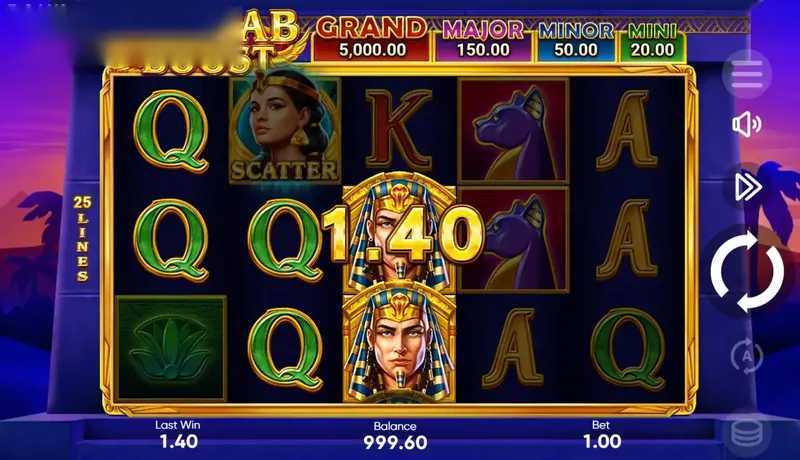Click the red K symbol
800x460 pixels.
[398, 129]
